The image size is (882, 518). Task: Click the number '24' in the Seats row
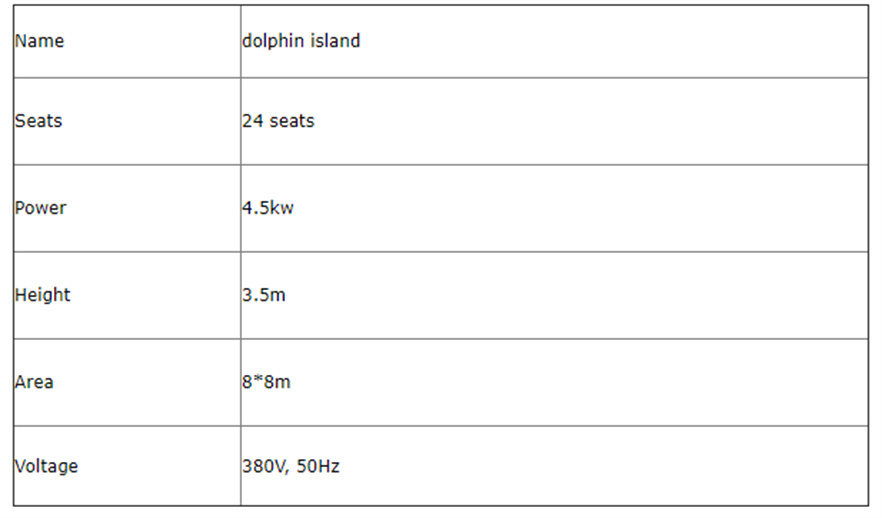pos(252,121)
